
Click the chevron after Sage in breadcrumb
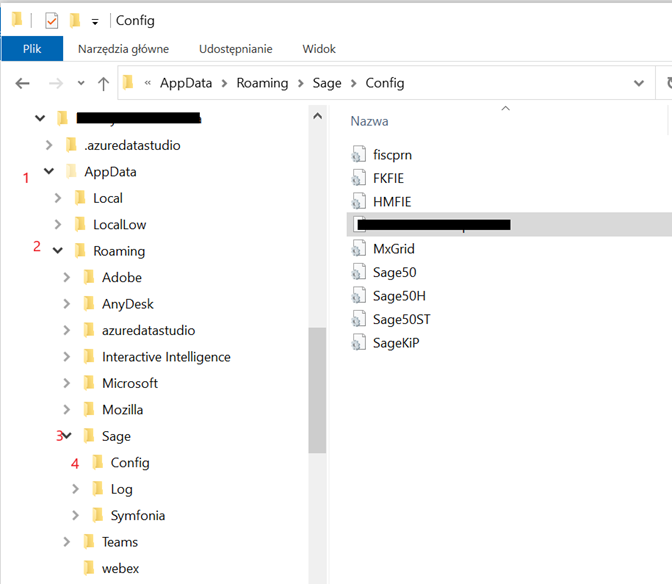pyautogui.click(x=353, y=83)
